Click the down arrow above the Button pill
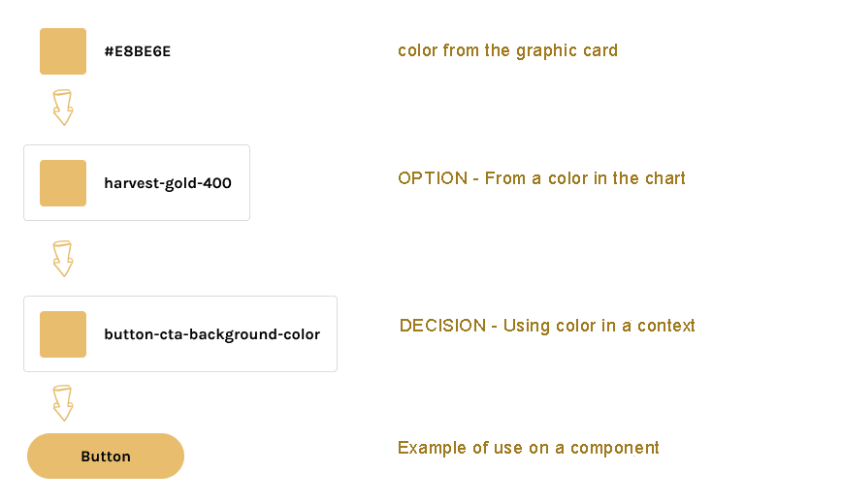Screen dimensions: 842x504 point(63,403)
